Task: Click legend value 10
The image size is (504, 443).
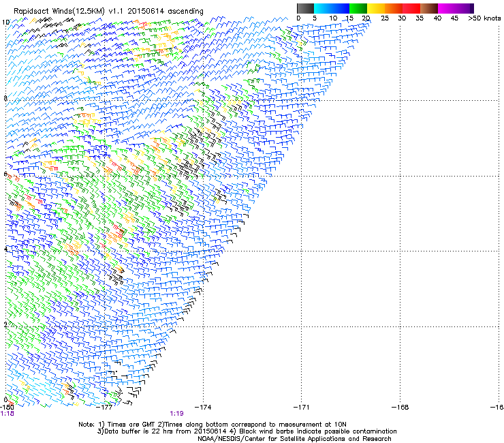Action: coord(333,18)
